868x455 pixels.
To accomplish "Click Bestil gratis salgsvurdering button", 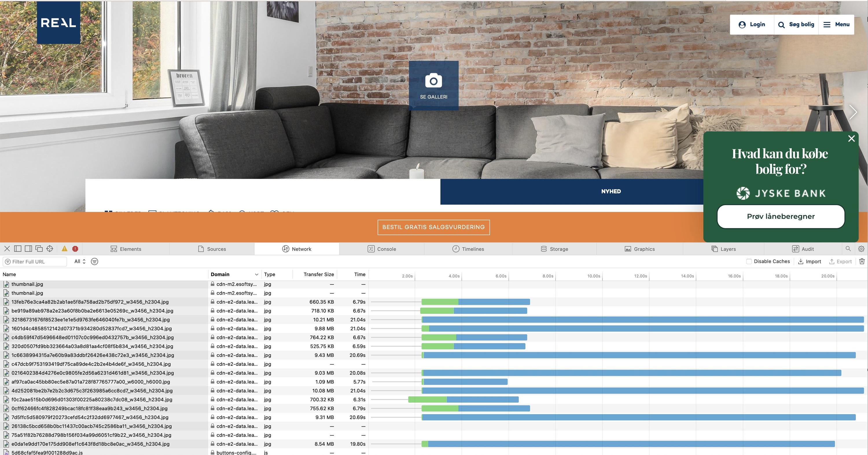I will [x=433, y=227].
